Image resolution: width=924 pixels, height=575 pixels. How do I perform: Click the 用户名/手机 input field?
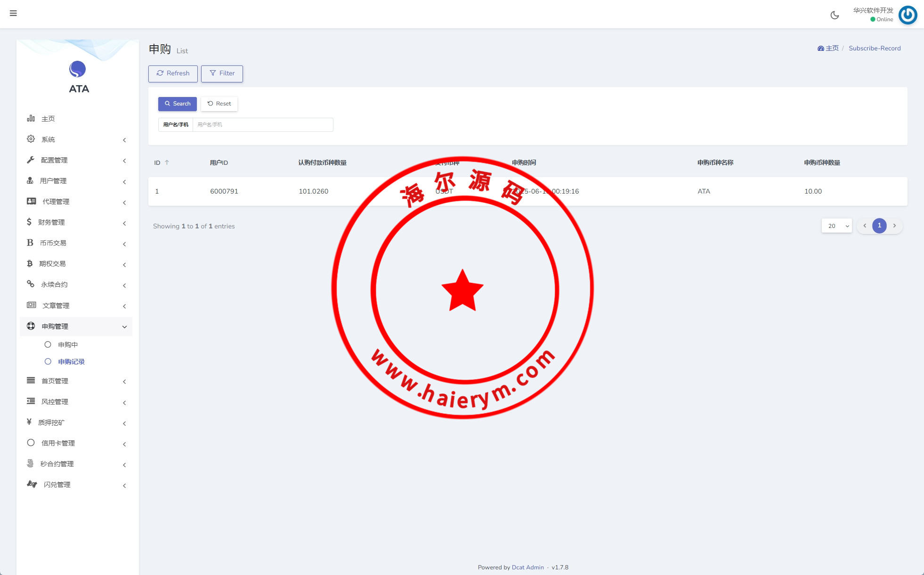tap(262, 125)
